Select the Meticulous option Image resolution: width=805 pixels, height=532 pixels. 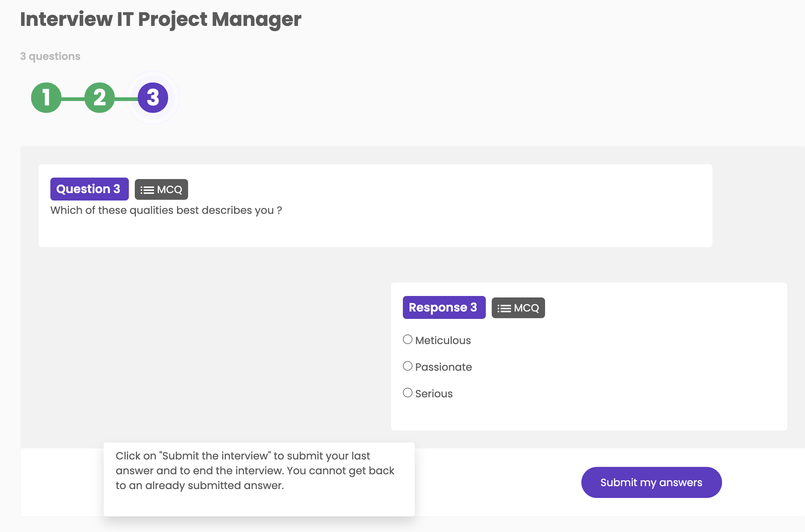443,340
